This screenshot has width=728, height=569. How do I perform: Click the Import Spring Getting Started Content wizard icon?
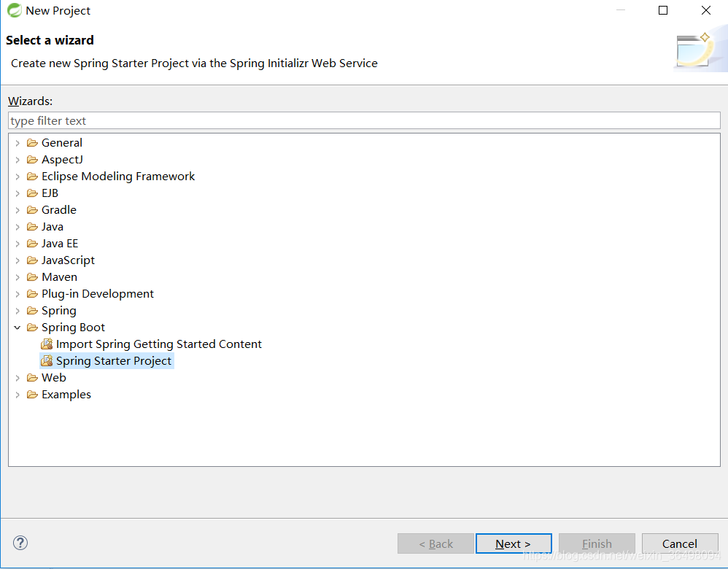[x=47, y=344]
